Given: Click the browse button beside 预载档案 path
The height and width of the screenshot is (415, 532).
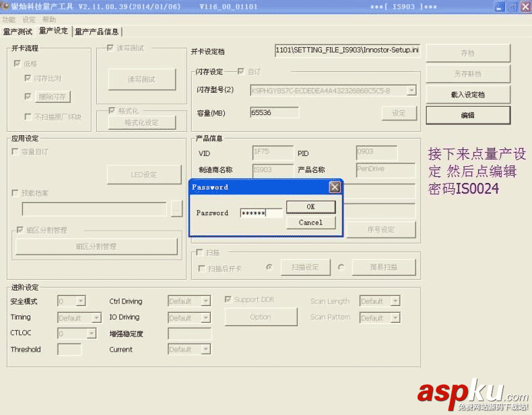Looking at the screenshot, I should point(177,209).
